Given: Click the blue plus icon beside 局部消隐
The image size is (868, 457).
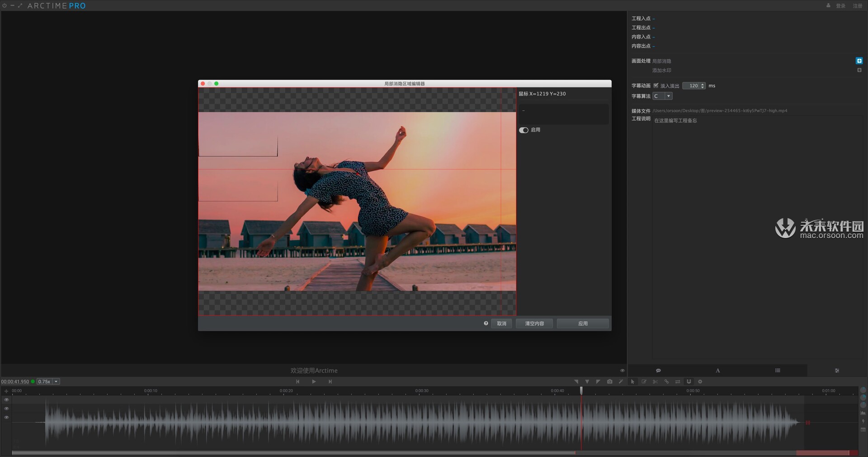Looking at the screenshot, I should (x=859, y=61).
